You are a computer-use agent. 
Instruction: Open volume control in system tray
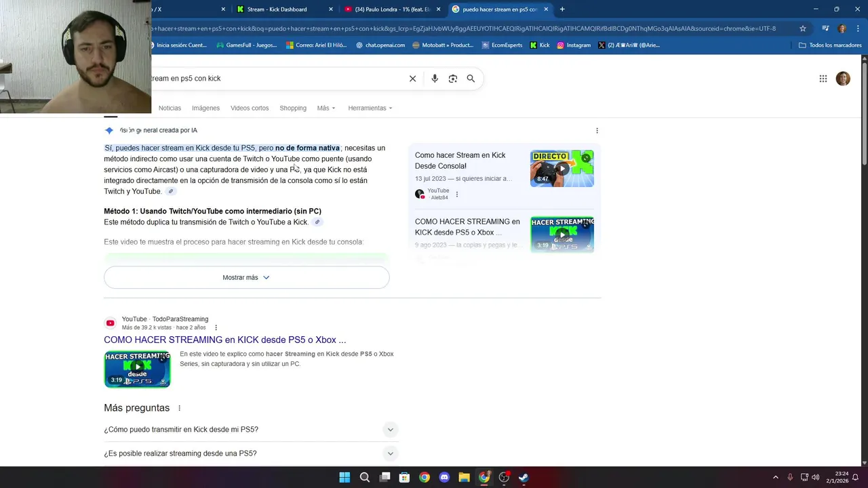click(x=816, y=477)
